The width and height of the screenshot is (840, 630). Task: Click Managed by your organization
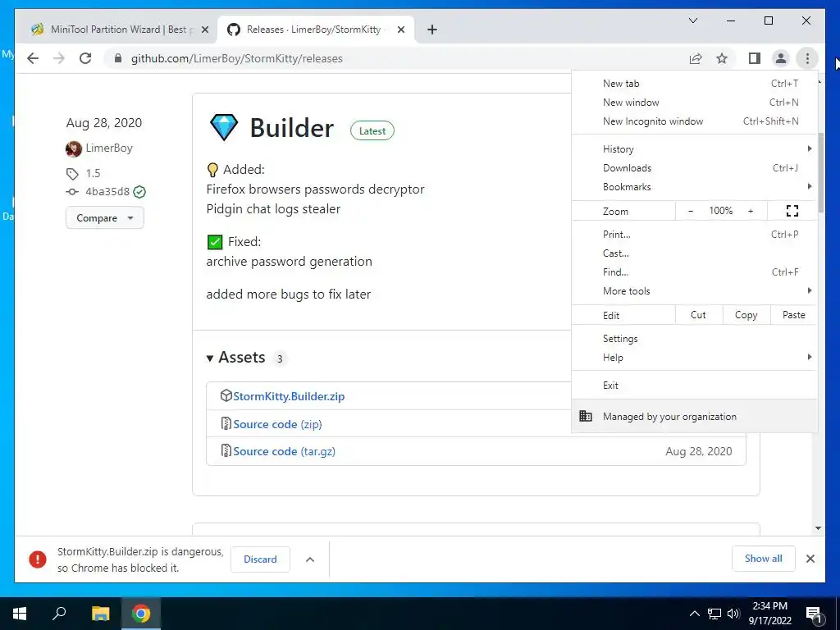(x=695, y=416)
